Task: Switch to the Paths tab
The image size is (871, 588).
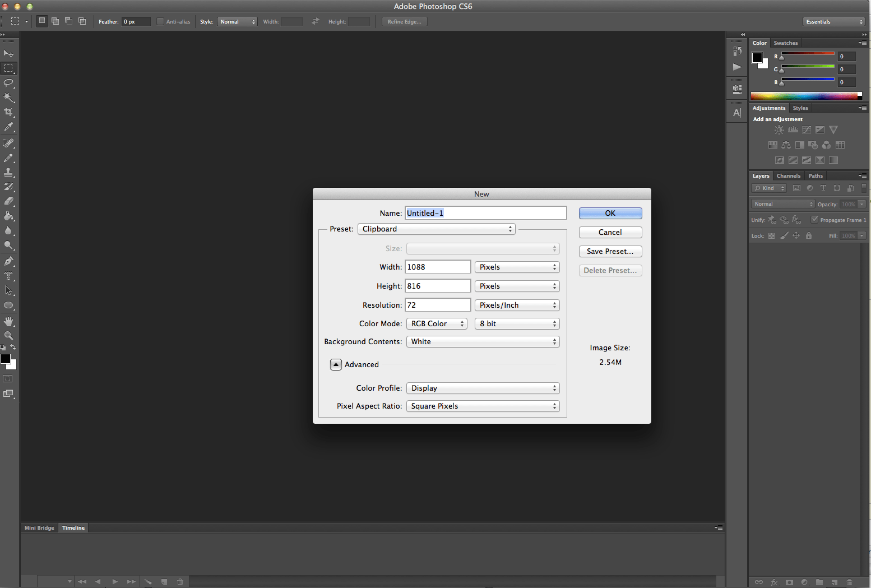Action: pyautogui.click(x=816, y=176)
